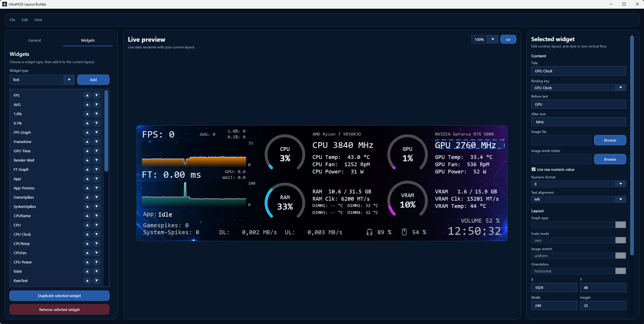Click down arrow beside GameSpikes entry
The width and height of the screenshot is (644, 324).
97,197
